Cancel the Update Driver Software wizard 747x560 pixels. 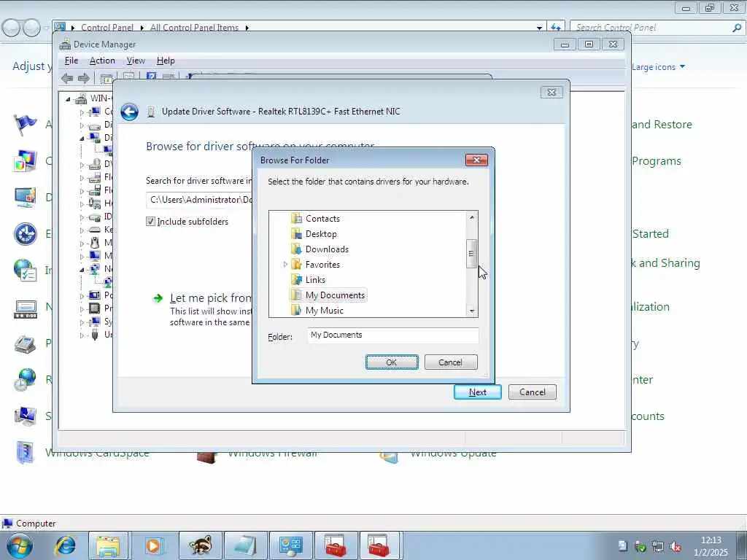pos(532,392)
